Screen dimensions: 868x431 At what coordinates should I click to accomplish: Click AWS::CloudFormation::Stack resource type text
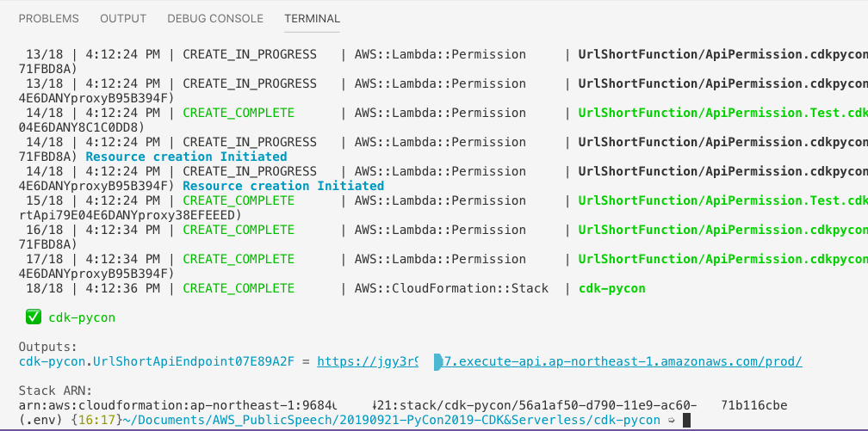[x=452, y=288]
